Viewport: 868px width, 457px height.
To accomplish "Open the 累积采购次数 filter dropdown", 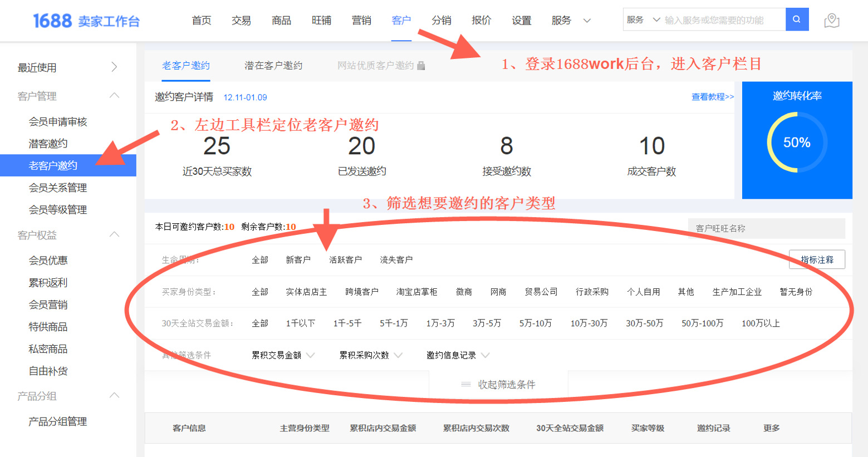I will 371,355.
